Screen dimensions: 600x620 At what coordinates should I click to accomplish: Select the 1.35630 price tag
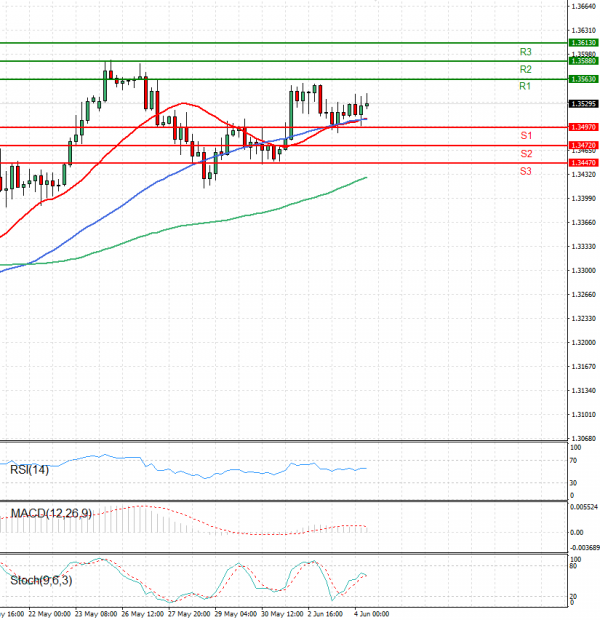[x=583, y=79]
